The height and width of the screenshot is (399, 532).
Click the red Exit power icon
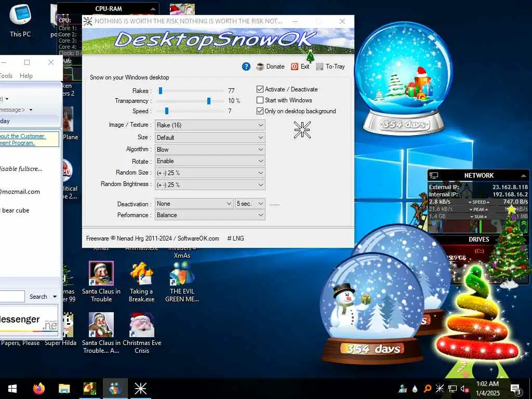[295, 66]
